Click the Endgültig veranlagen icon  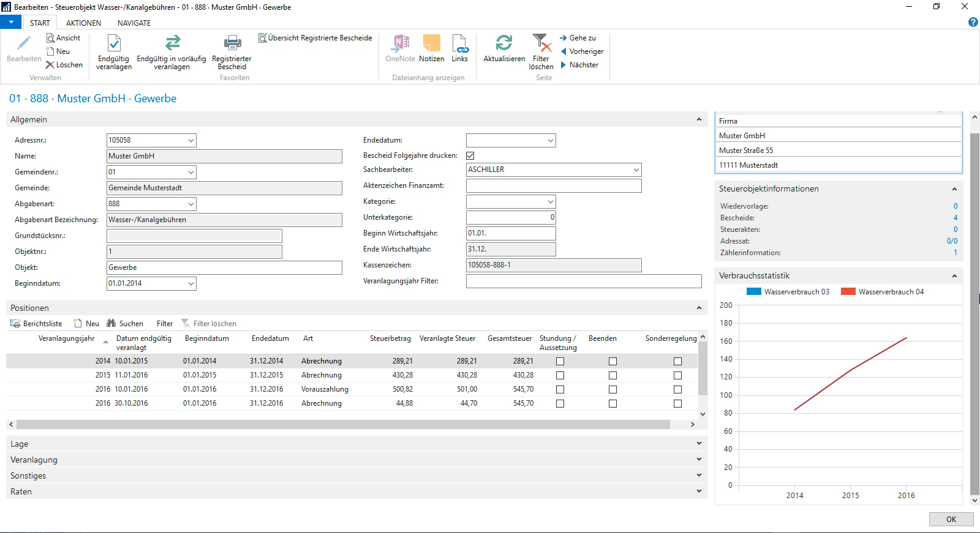pyautogui.click(x=114, y=43)
